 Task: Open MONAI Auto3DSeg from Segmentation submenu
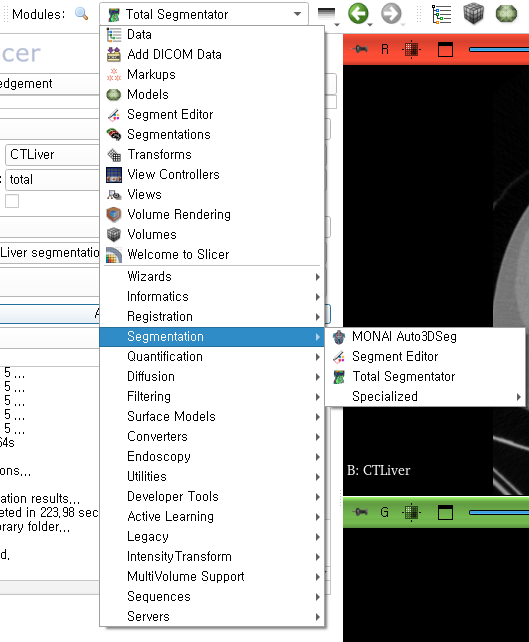(425, 337)
